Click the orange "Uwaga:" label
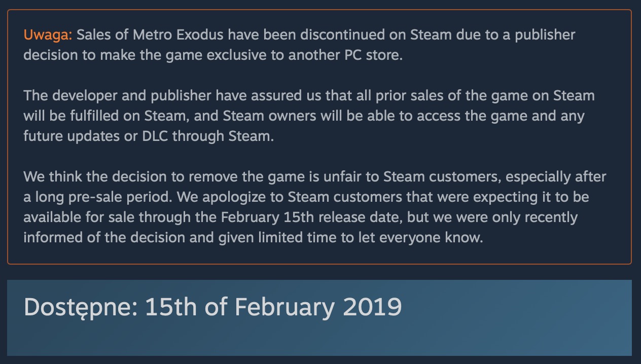 pos(48,35)
